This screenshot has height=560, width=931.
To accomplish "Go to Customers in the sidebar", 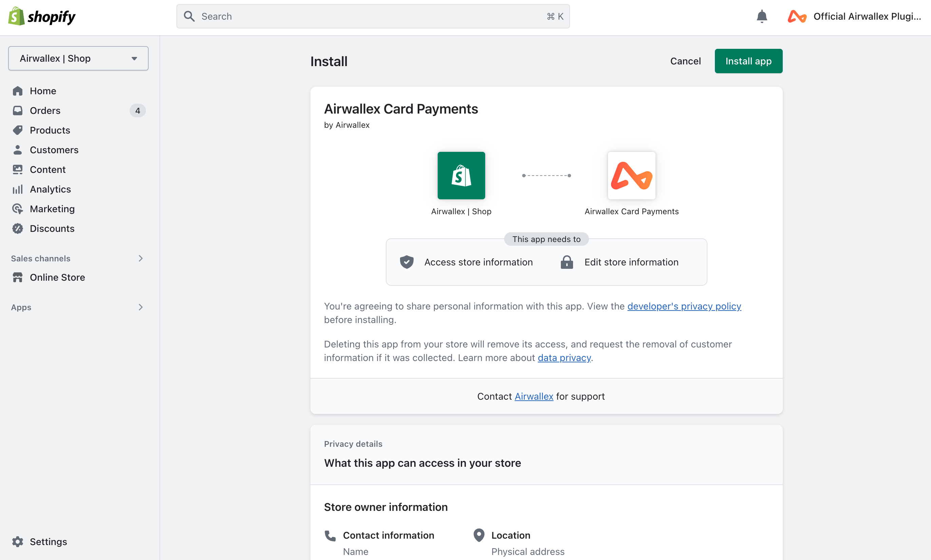I will point(54,150).
